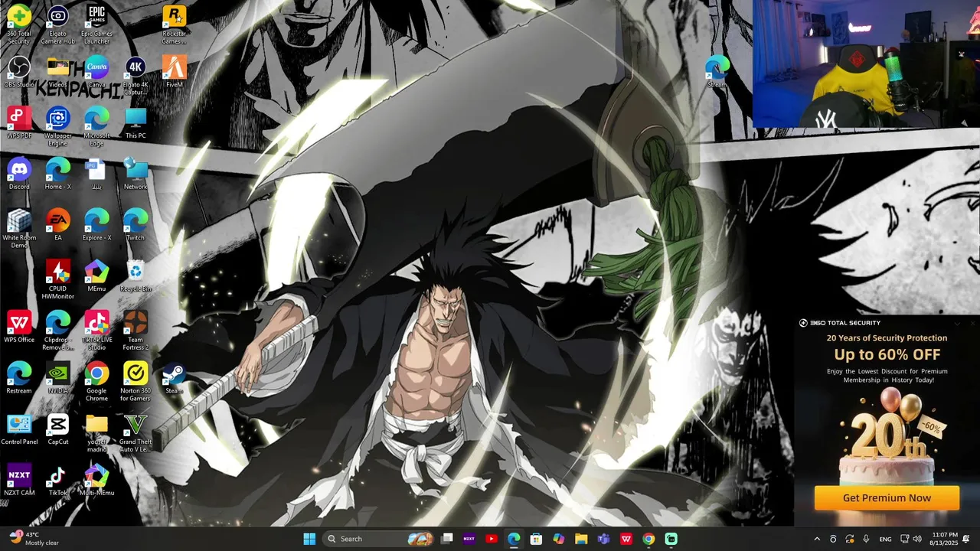Select the JPG file on the desktop

(96, 174)
